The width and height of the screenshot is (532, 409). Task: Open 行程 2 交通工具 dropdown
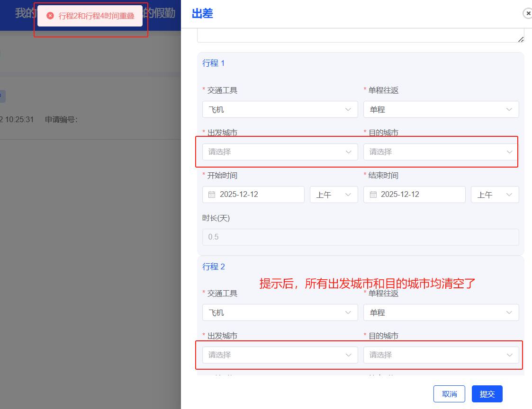tap(280, 312)
